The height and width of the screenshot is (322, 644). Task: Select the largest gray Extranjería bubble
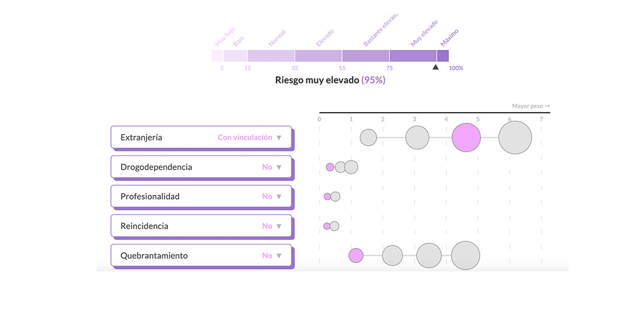pos(515,137)
